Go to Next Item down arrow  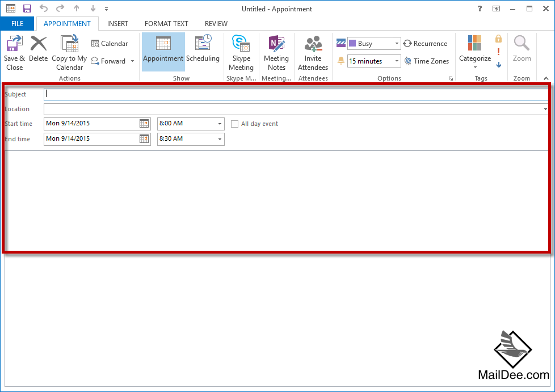coord(93,8)
